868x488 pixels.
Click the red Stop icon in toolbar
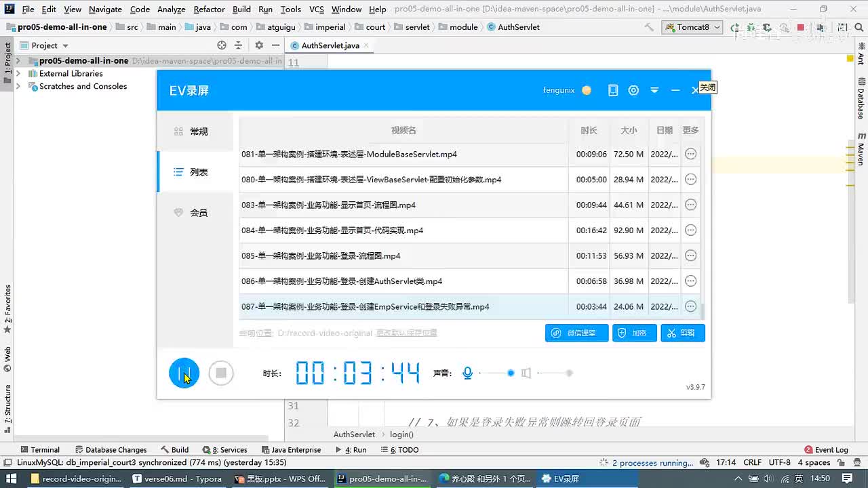(x=800, y=27)
